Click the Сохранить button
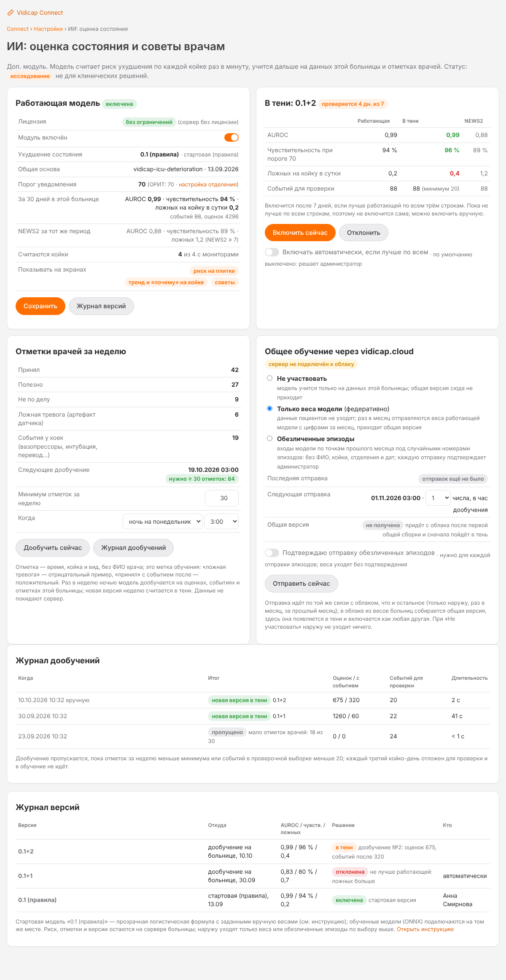Image resolution: width=506 pixels, height=980 pixels. [40, 306]
